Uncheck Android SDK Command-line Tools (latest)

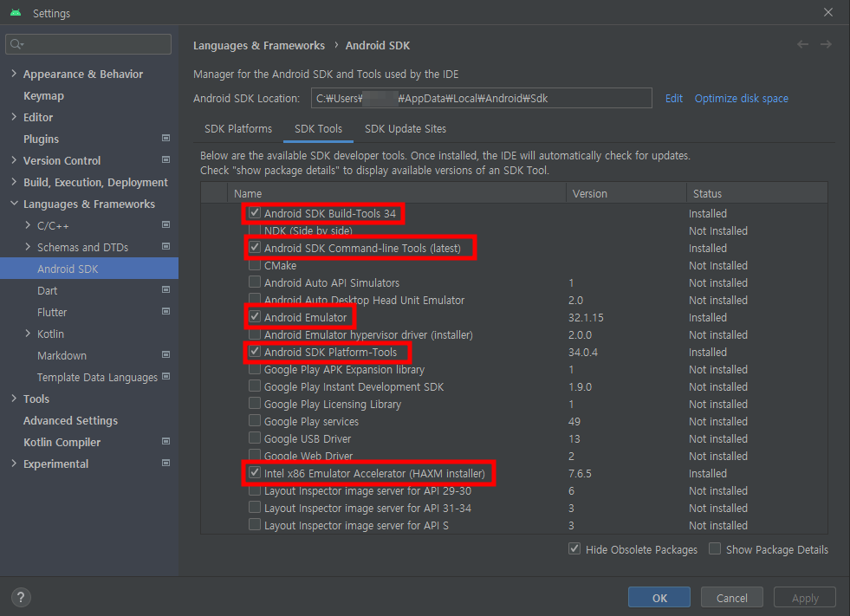(254, 247)
